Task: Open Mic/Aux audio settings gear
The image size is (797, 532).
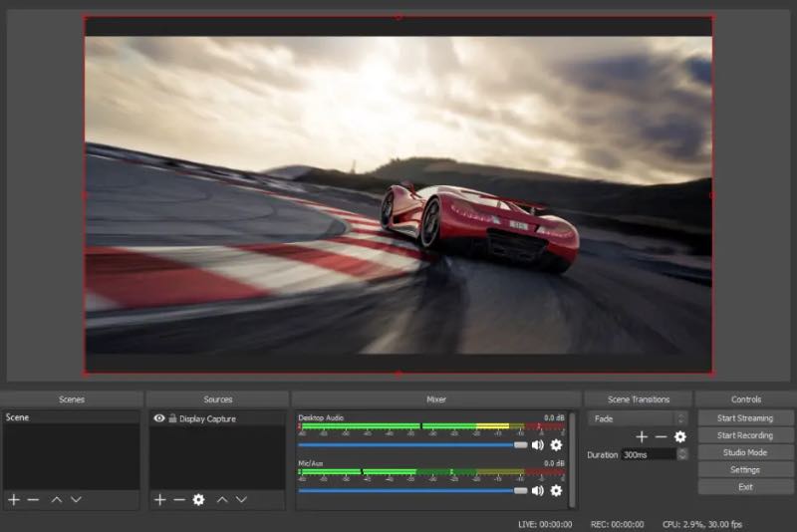Action: click(556, 490)
